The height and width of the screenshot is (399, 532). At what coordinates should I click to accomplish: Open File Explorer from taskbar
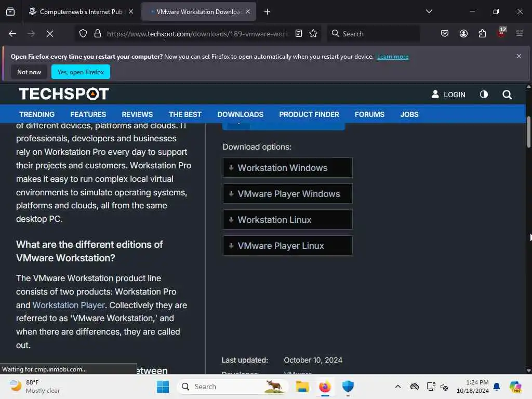302,387
